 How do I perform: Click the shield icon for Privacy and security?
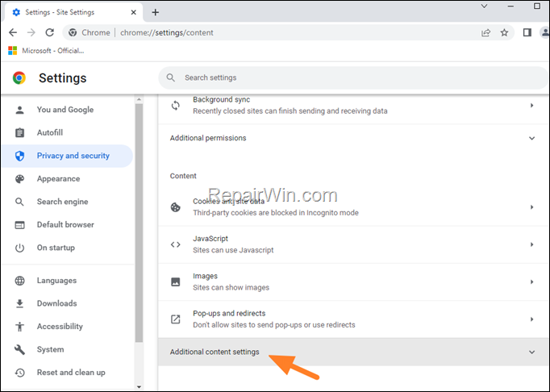pyautogui.click(x=19, y=156)
